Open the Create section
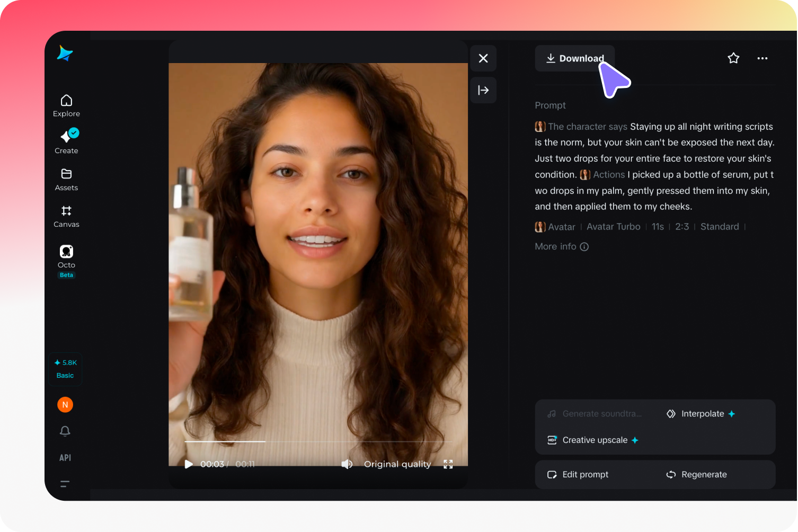 coord(66,142)
